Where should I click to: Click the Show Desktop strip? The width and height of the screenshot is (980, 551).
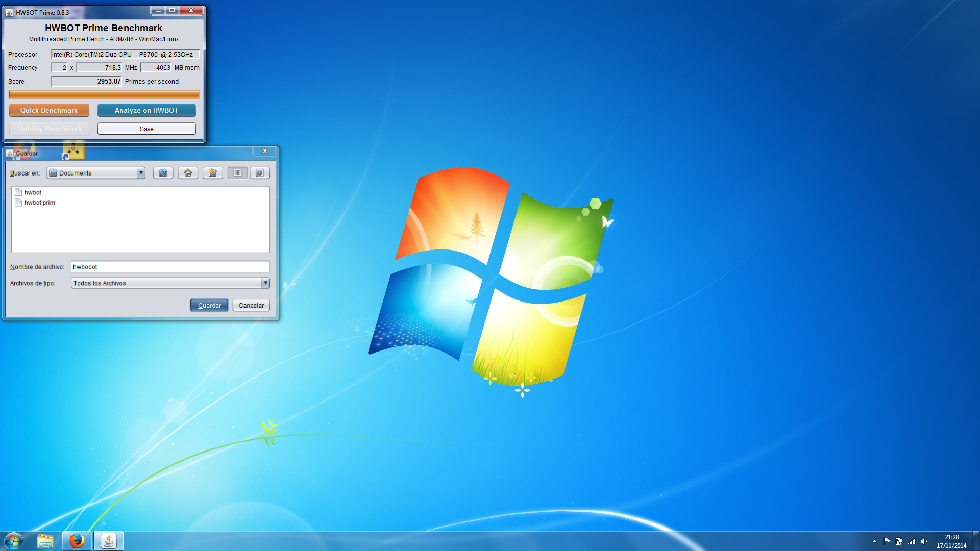click(976, 541)
